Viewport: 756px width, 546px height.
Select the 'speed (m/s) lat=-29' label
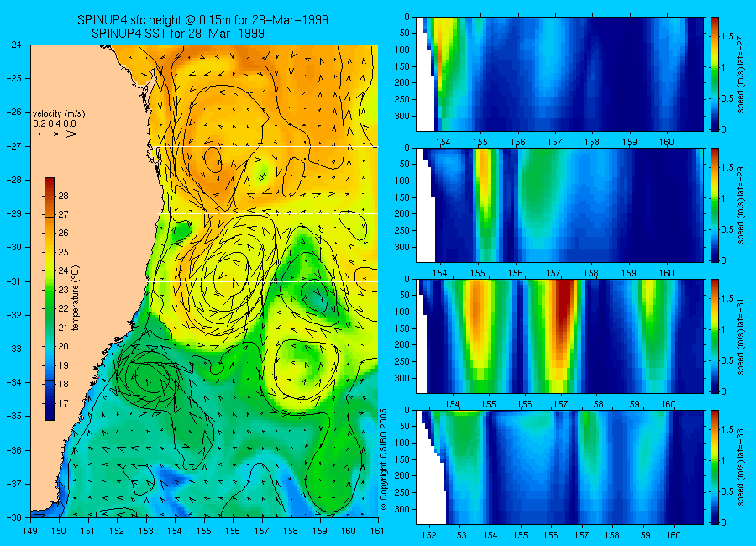pyautogui.click(x=741, y=205)
